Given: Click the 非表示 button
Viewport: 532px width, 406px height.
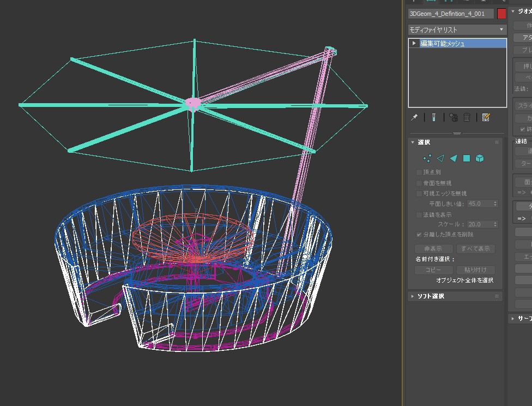Looking at the screenshot, I should [x=433, y=249].
